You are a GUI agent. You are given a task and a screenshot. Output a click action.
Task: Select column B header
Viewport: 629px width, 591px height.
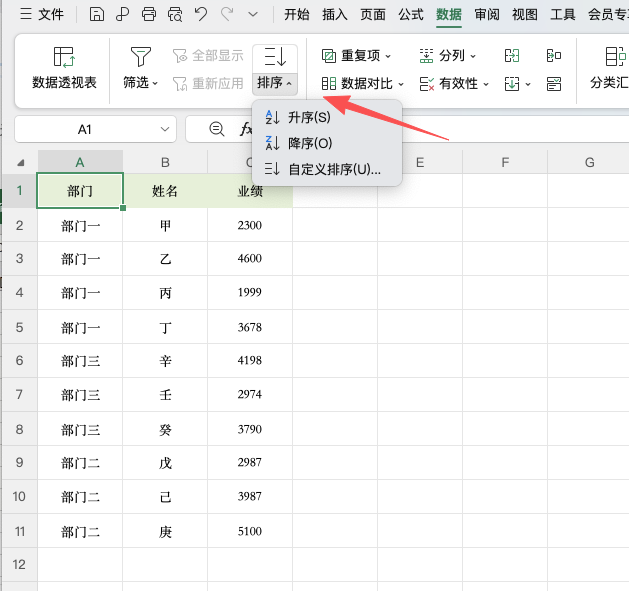[x=165, y=162]
